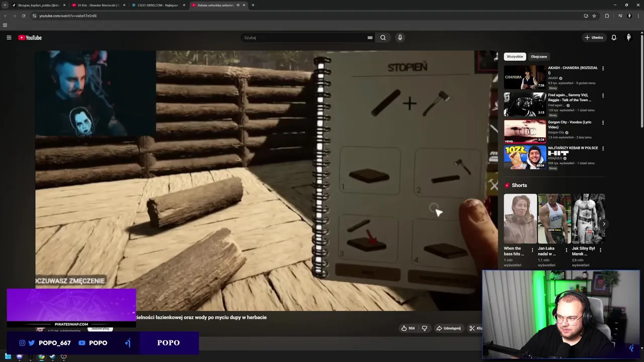This screenshot has height=362, width=644.
Task: Open options for 'When the bass hits' short
Action: tap(532, 250)
